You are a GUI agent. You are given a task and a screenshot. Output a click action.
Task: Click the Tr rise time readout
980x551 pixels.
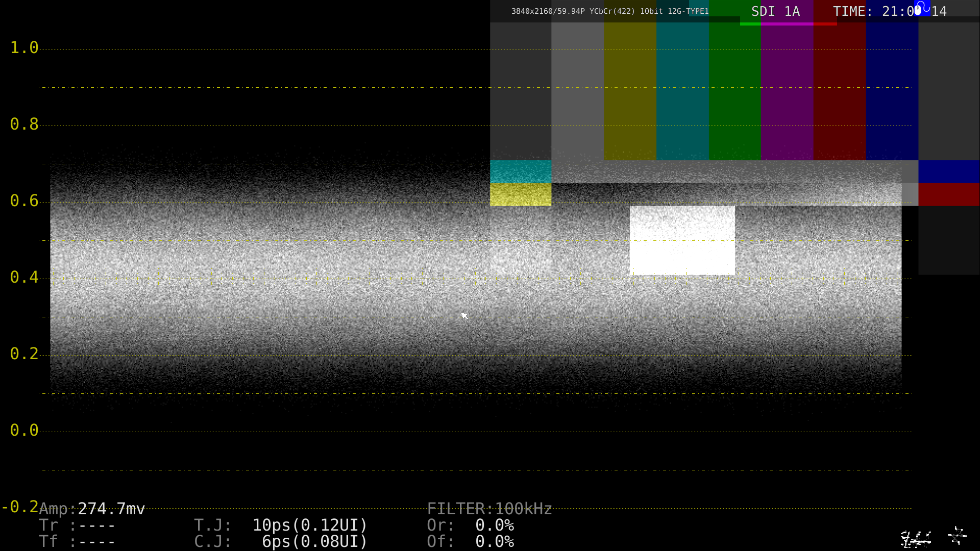(x=78, y=525)
